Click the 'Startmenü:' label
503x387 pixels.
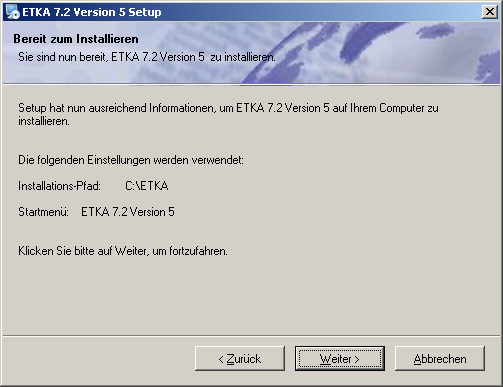[x=43, y=212]
